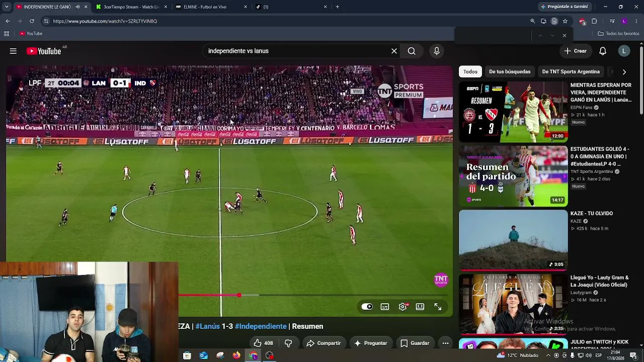Go to the YouTube home logo

(x=44, y=51)
